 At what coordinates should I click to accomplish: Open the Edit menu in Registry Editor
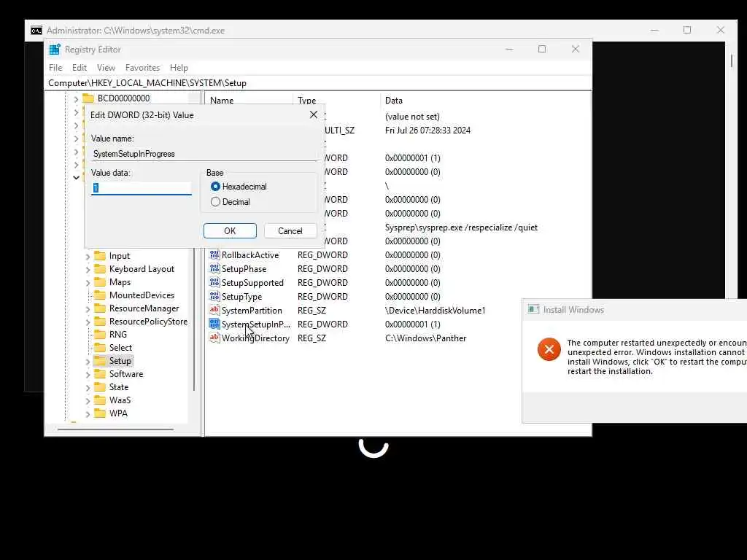(x=79, y=68)
